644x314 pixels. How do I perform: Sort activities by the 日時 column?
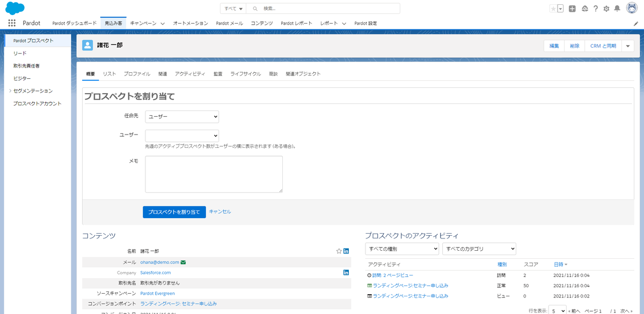click(561, 264)
